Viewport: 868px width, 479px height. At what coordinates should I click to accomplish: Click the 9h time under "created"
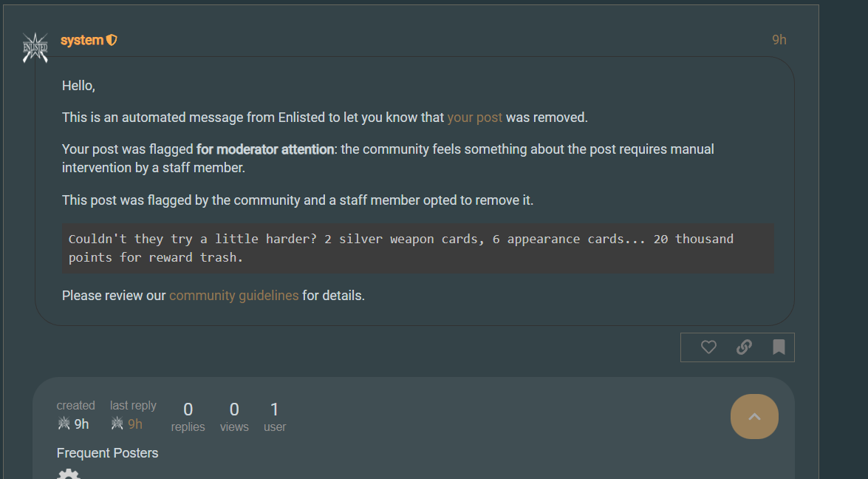(x=81, y=424)
